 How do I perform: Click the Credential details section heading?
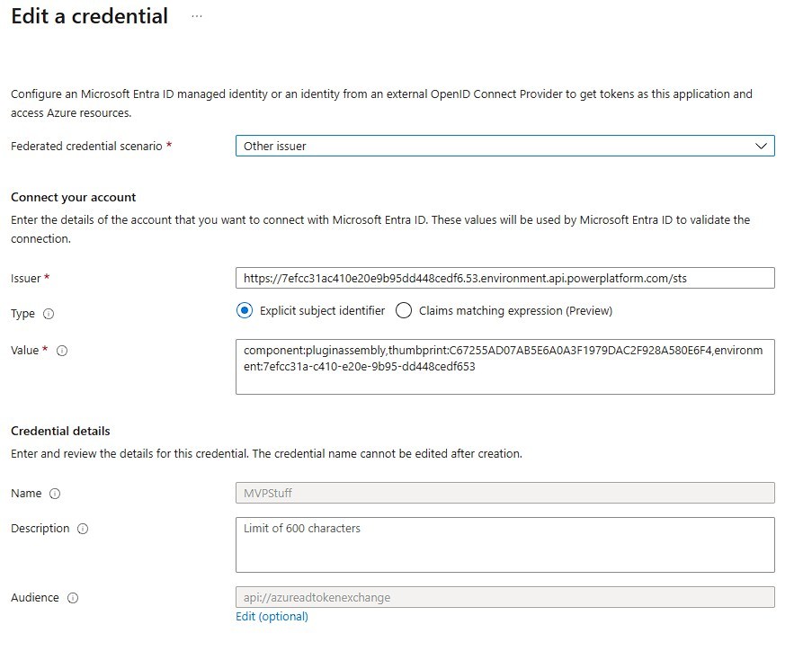(60, 431)
